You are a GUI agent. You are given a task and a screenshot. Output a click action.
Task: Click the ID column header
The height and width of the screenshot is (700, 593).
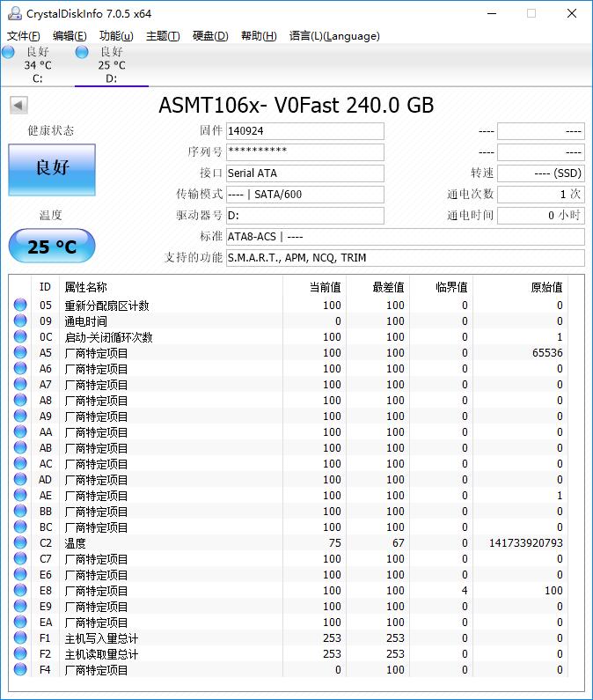46,287
